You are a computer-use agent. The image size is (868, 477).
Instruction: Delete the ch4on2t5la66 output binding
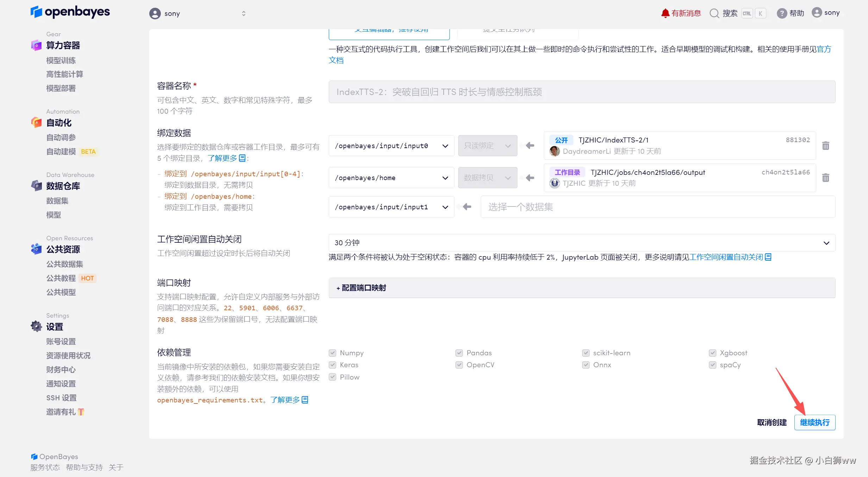(x=825, y=178)
